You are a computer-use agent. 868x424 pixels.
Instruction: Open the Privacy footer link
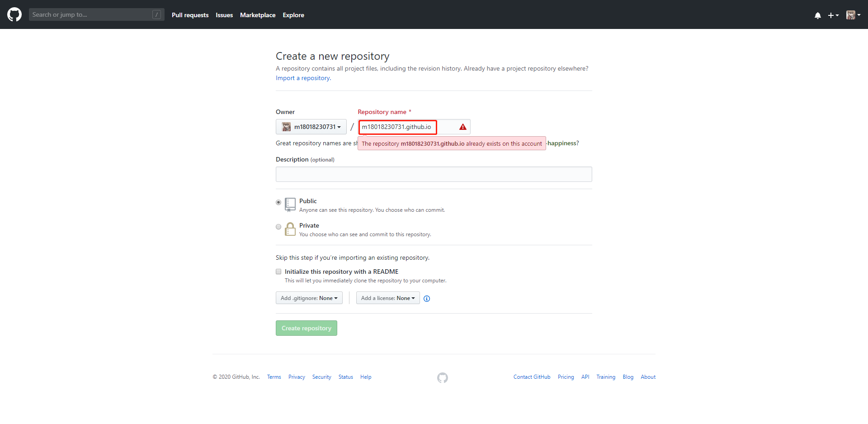[297, 377]
